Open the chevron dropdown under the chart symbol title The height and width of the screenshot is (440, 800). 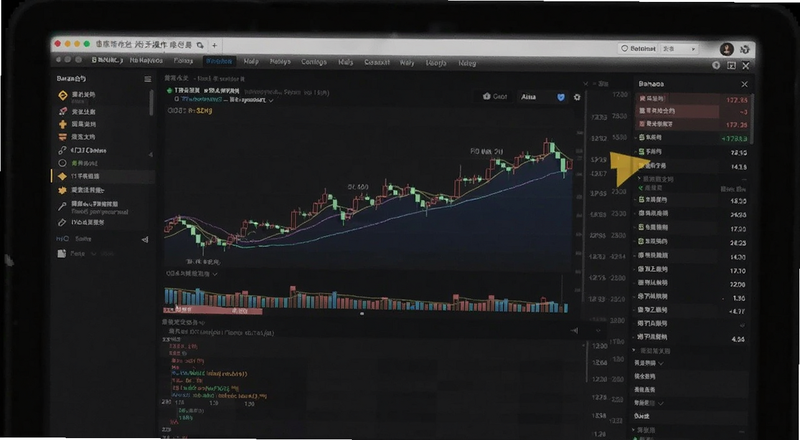click(x=271, y=101)
